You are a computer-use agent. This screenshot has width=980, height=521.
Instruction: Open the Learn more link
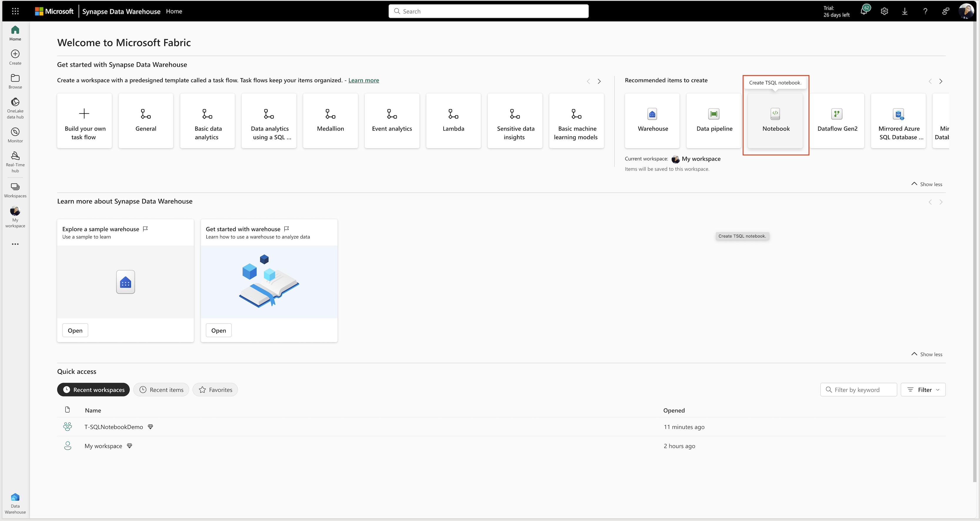tap(363, 80)
